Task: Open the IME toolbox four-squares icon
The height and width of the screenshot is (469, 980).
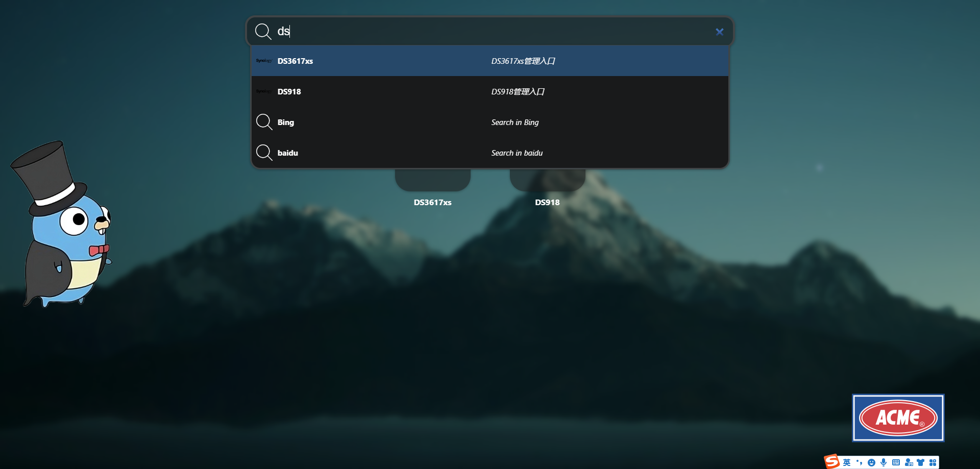Action: point(933,462)
